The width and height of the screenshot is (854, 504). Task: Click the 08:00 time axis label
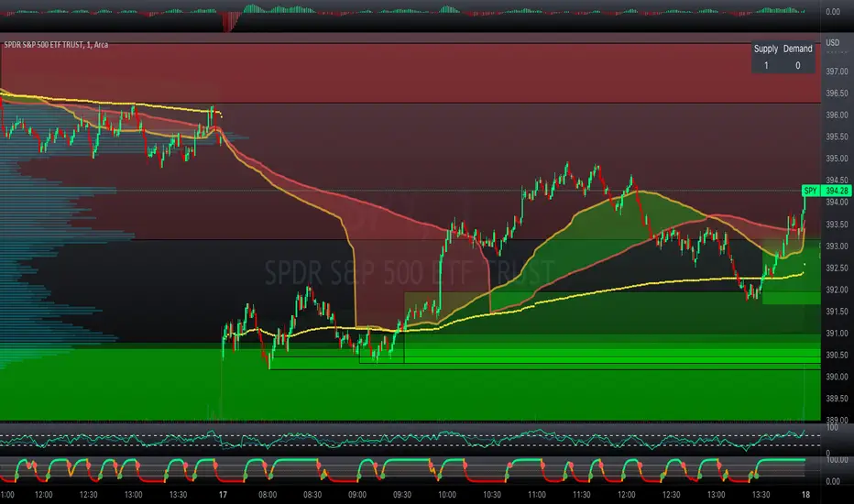tap(268, 495)
